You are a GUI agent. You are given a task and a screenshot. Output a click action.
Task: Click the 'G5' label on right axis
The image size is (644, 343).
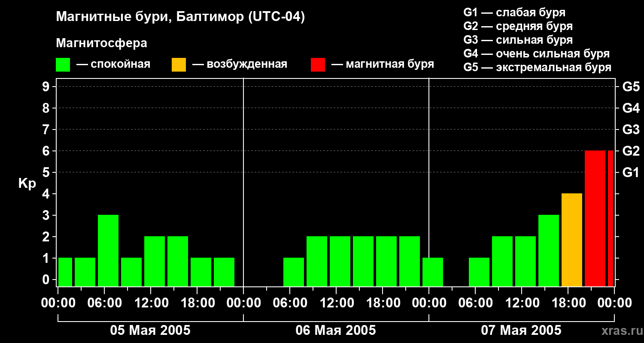[631, 87]
